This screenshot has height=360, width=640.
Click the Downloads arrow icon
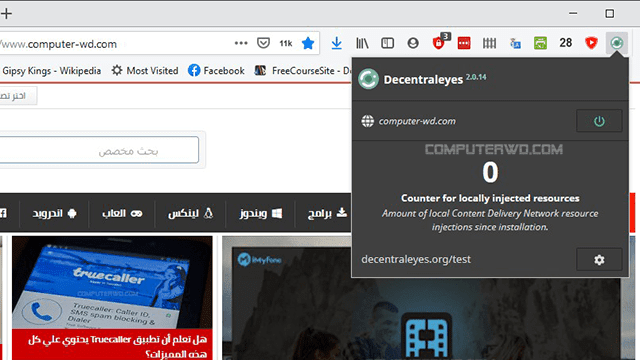coord(336,43)
